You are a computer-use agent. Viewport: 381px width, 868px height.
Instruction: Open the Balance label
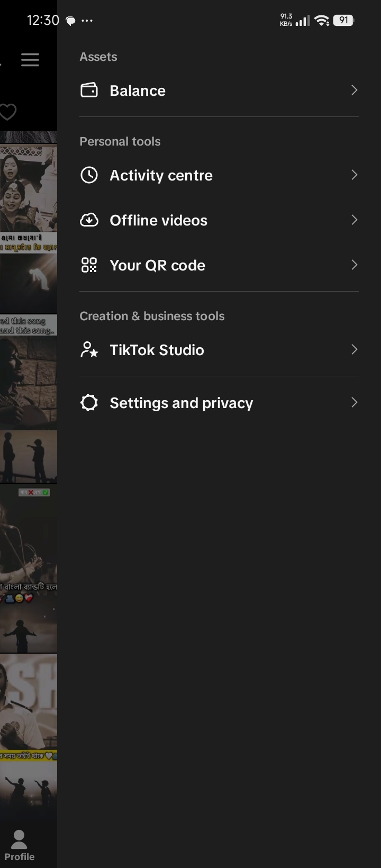pos(138,91)
